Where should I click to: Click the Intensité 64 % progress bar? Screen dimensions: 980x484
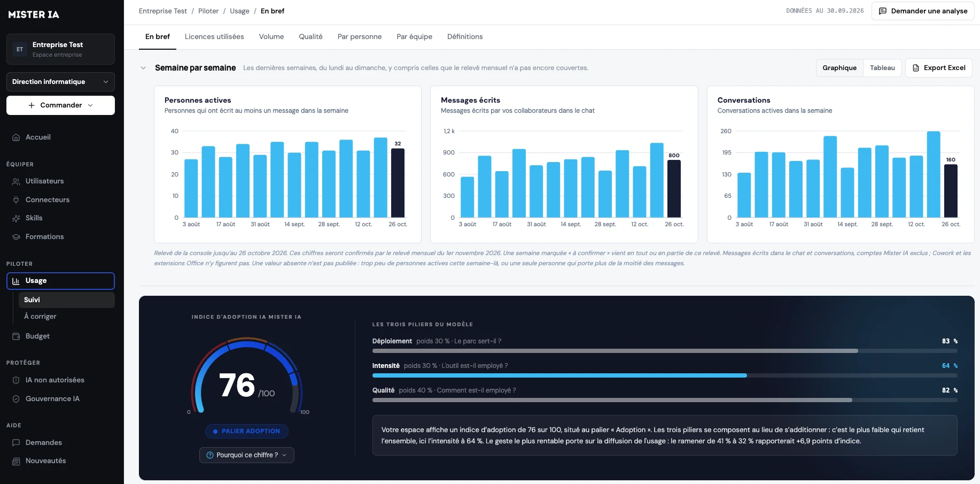(665, 375)
